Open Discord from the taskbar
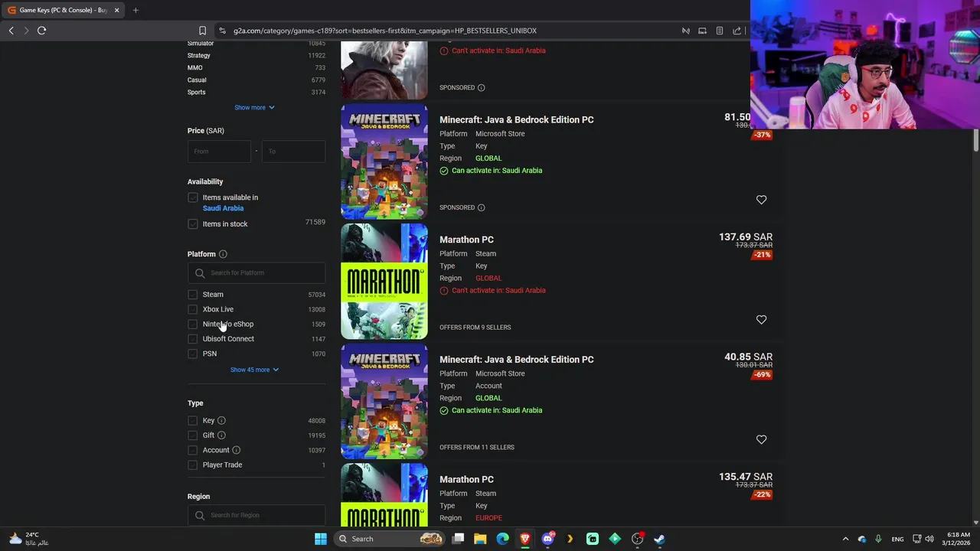 tap(547, 539)
